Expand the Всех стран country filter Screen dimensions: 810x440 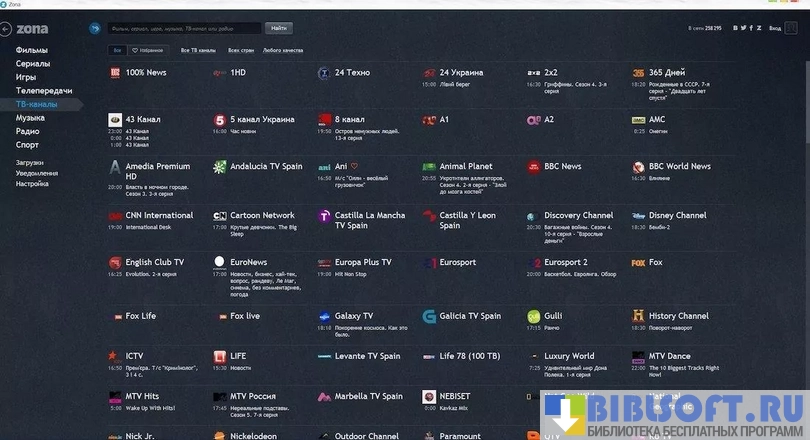pyautogui.click(x=241, y=49)
